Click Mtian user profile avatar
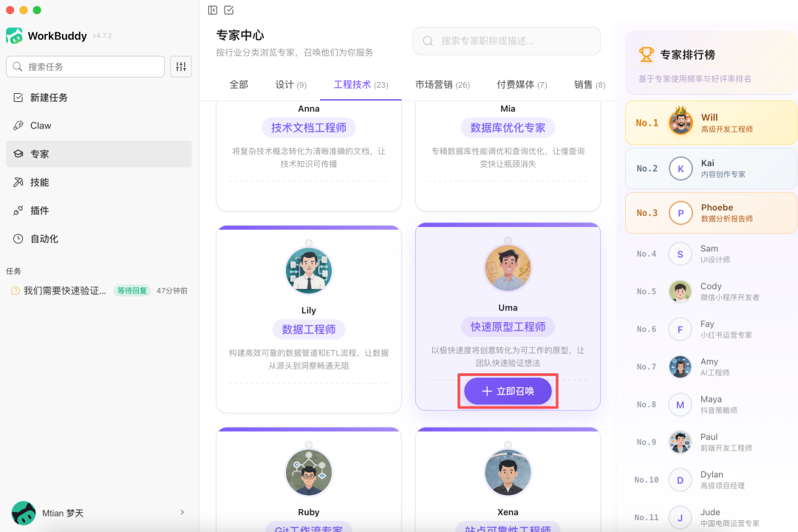Image resolution: width=798 pixels, height=532 pixels. (24, 513)
